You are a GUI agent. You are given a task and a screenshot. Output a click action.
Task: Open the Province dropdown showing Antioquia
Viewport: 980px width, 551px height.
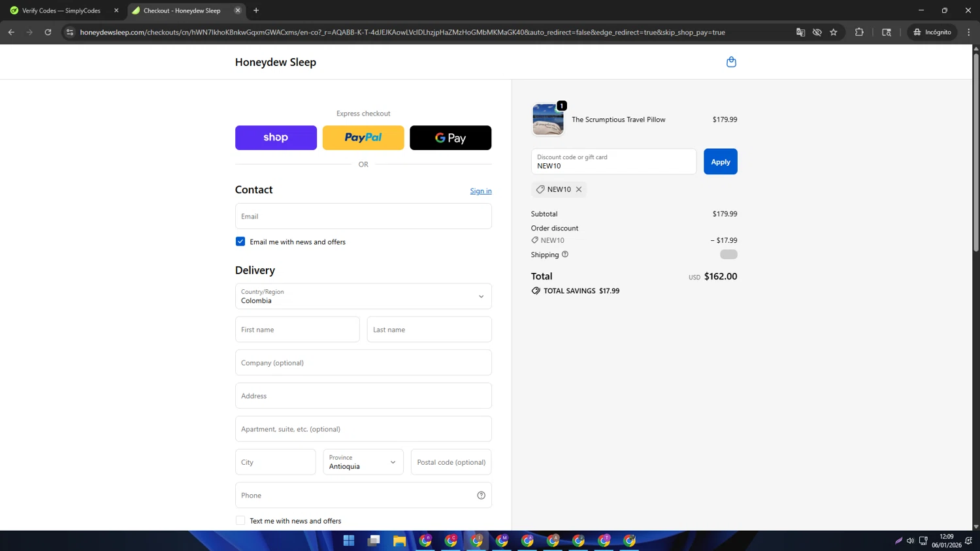[x=363, y=462]
